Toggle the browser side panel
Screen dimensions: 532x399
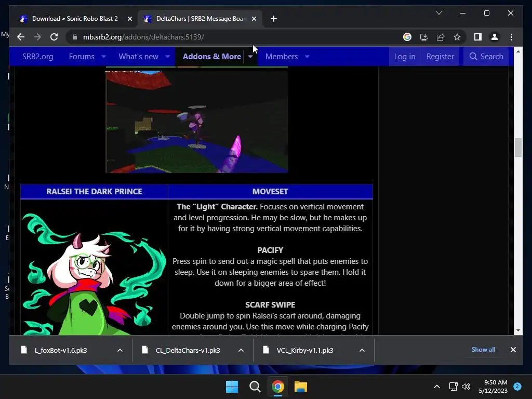478,37
